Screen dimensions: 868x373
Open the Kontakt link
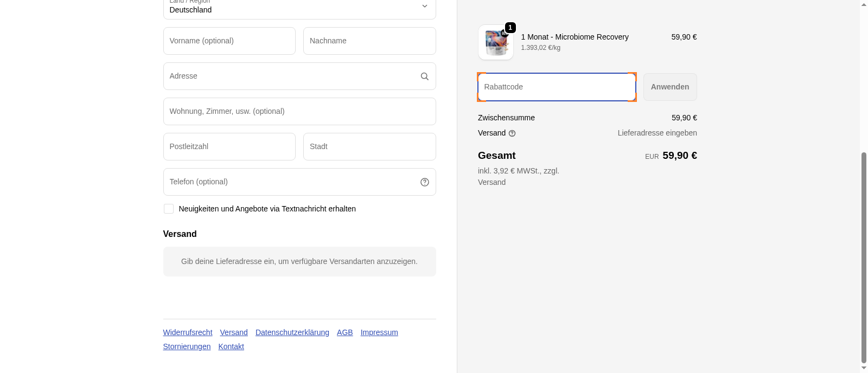tap(231, 346)
